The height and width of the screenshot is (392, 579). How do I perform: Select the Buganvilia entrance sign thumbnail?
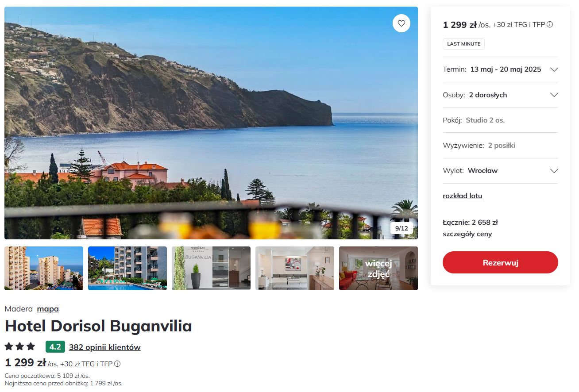tap(211, 268)
